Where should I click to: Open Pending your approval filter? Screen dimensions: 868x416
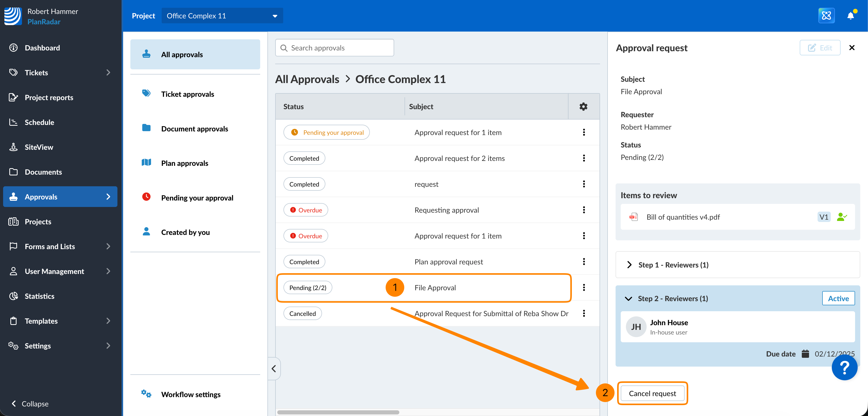click(197, 198)
